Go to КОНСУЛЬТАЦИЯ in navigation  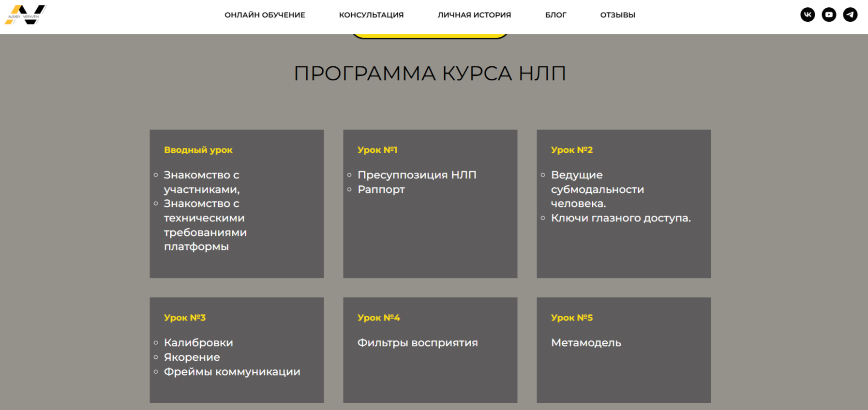tap(371, 15)
